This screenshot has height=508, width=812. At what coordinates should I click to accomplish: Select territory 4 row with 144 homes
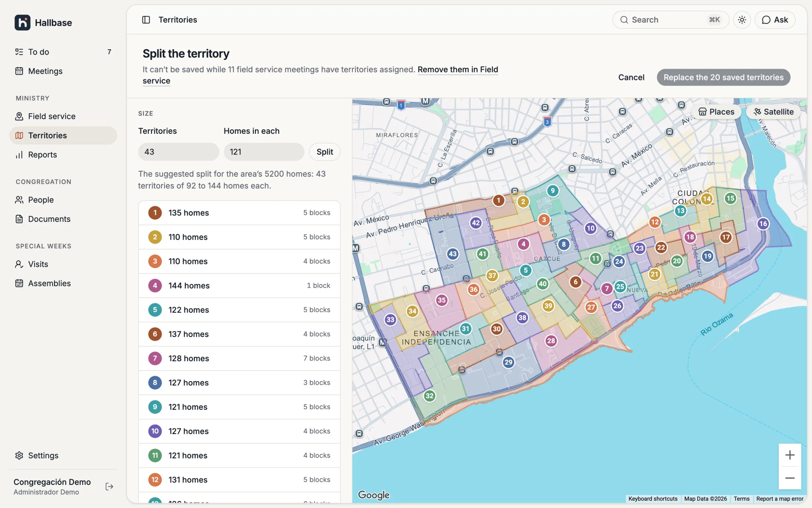point(239,285)
